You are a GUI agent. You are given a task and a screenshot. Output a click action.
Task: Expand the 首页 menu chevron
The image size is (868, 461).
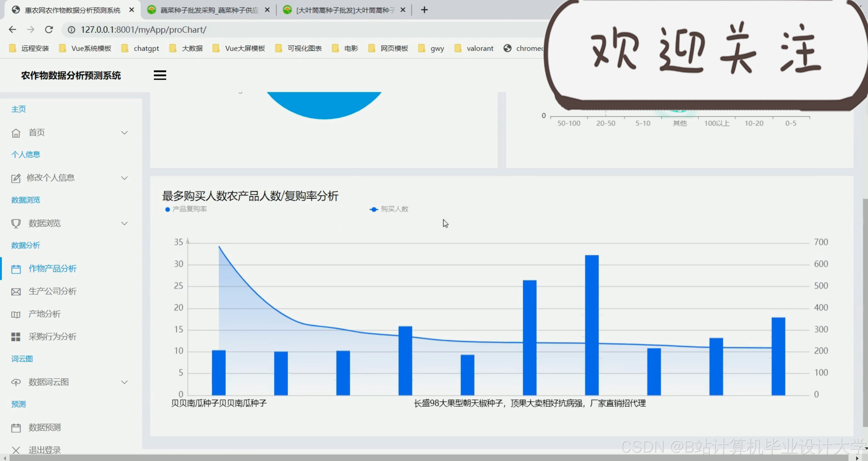[x=124, y=133]
